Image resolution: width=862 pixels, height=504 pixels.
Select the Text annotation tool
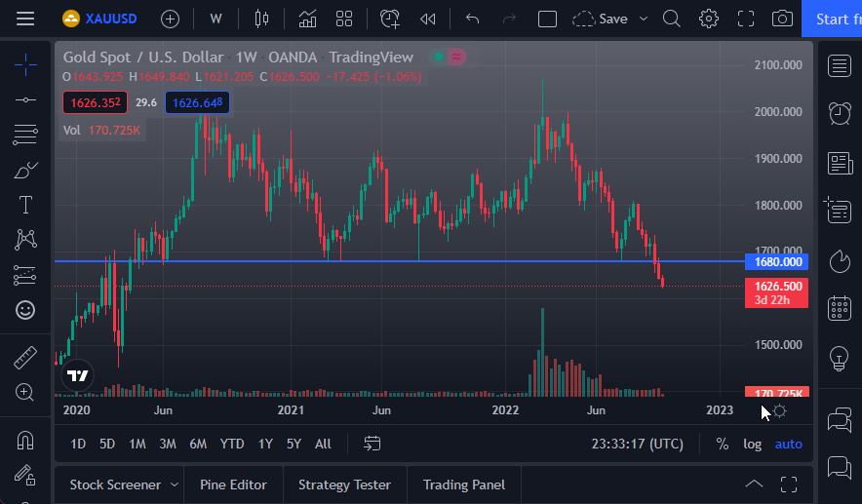pos(25,205)
